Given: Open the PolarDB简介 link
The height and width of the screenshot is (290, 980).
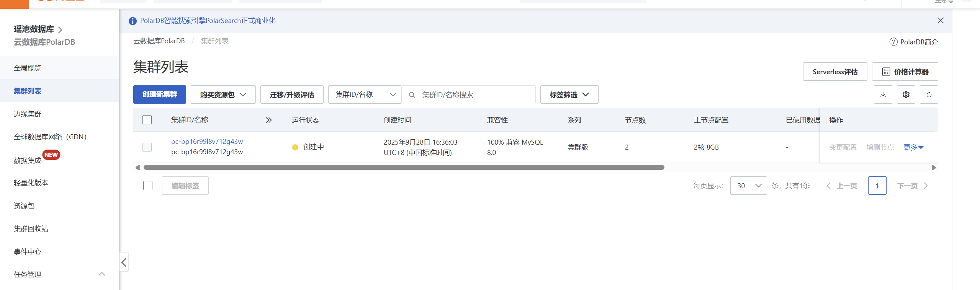Looking at the screenshot, I should pyautogui.click(x=919, y=42).
